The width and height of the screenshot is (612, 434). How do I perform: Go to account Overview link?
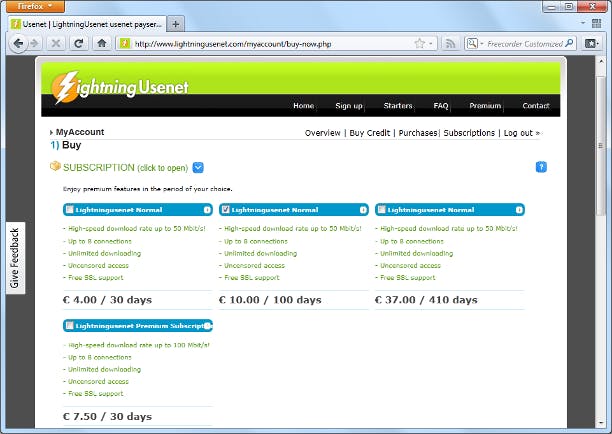322,133
